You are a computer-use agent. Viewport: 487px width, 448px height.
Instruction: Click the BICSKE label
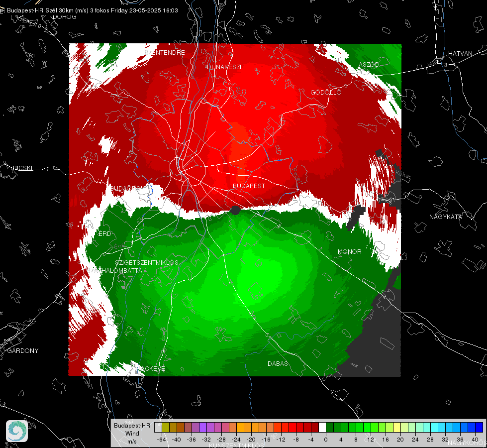pyautogui.click(x=23, y=168)
